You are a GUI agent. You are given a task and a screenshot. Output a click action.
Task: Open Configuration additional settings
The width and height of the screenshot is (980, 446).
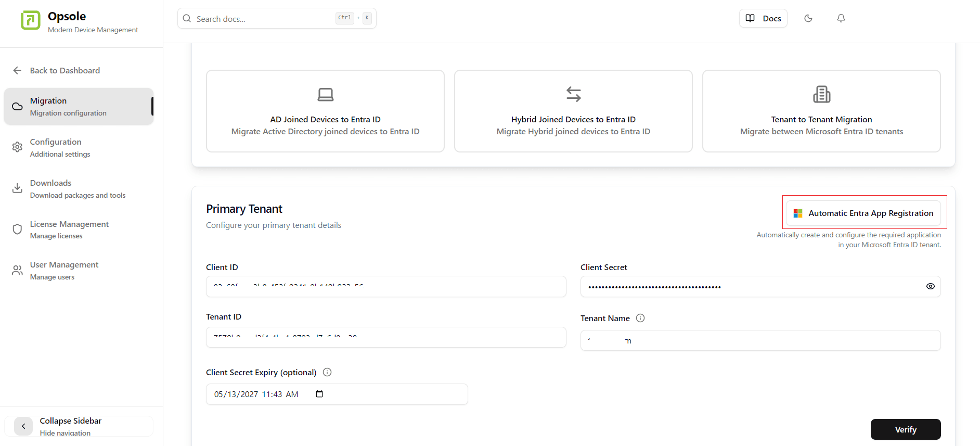pyautogui.click(x=79, y=147)
